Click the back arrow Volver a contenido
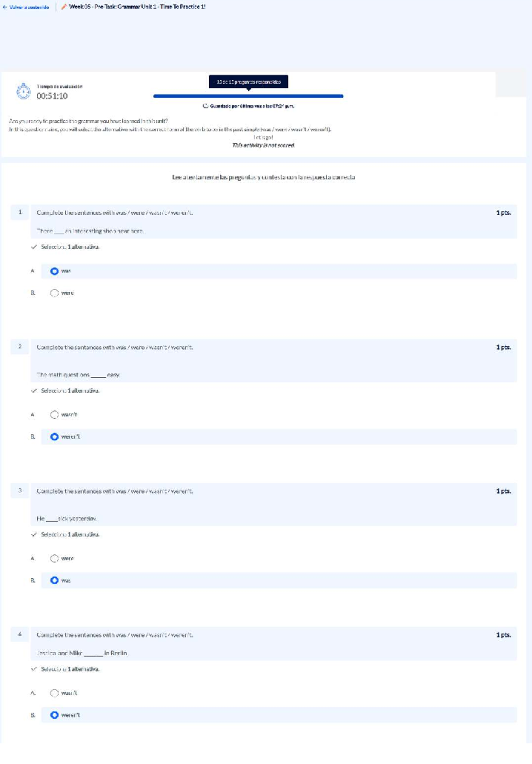The width and height of the screenshot is (532, 764). pyautogui.click(x=26, y=7)
